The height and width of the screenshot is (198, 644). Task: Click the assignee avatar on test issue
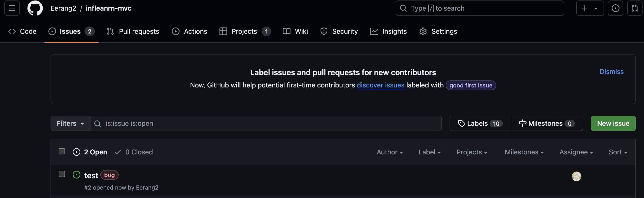[576, 176]
